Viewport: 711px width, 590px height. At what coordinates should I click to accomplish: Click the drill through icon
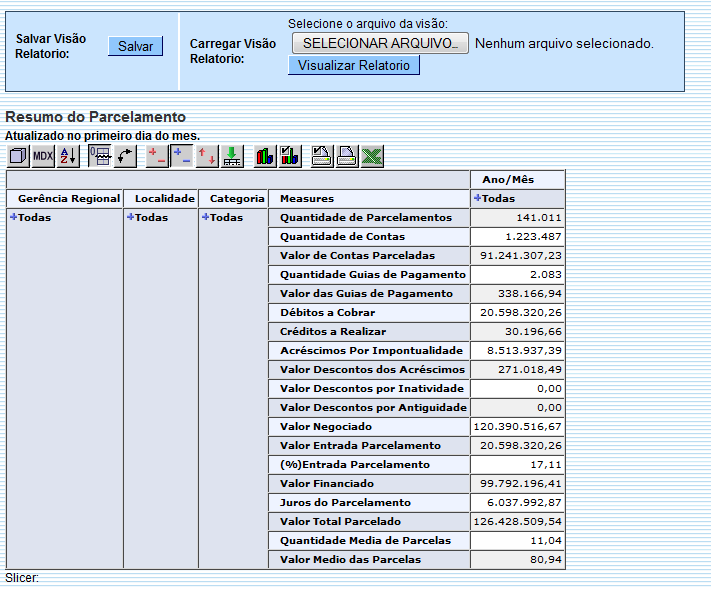point(232,156)
